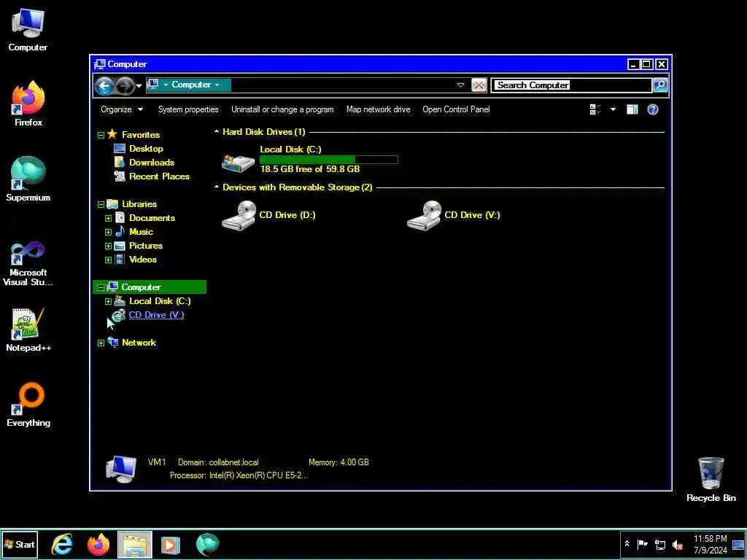
Task: Click the red X stop/refresh button
Action: pyautogui.click(x=479, y=85)
